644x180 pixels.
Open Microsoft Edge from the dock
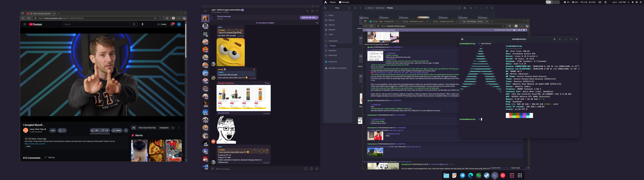pyautogui.click(x=471, y=175)
